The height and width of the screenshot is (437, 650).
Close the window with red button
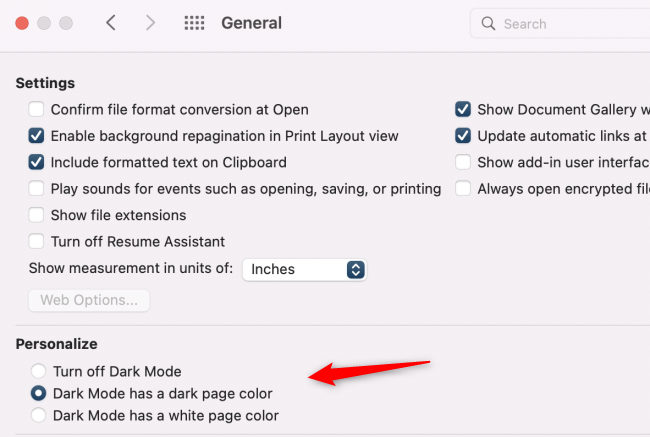point(22,23)
